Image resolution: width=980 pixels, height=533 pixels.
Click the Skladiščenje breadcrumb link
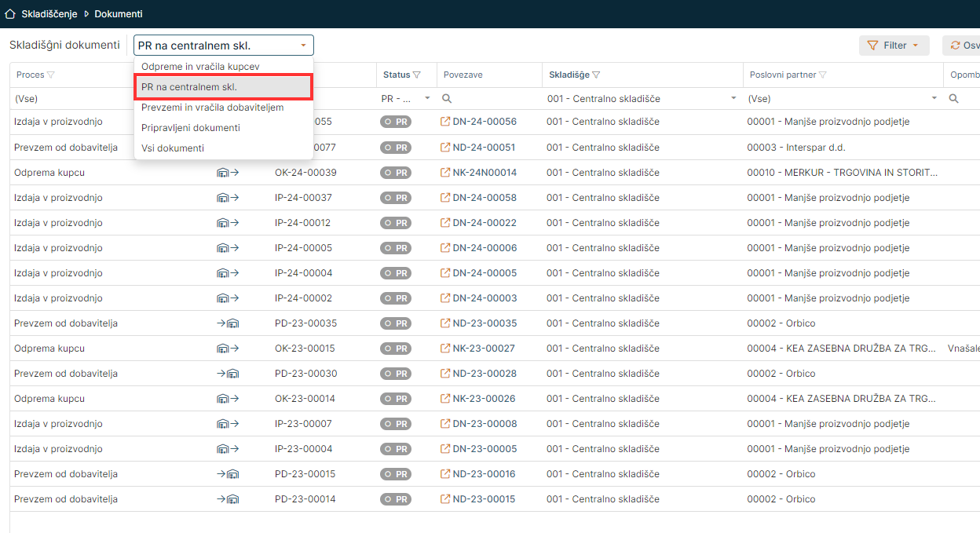pyautogui.click(x=49, y=14)
